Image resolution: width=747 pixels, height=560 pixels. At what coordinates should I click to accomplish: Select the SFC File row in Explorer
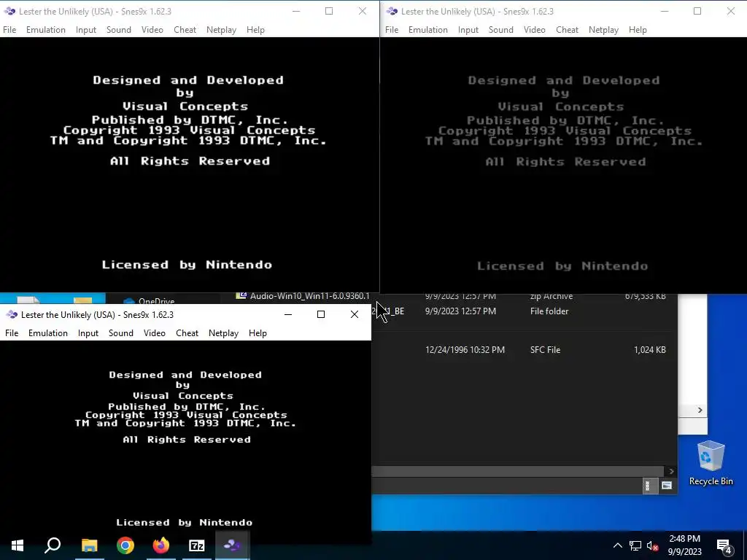(524, 349)
